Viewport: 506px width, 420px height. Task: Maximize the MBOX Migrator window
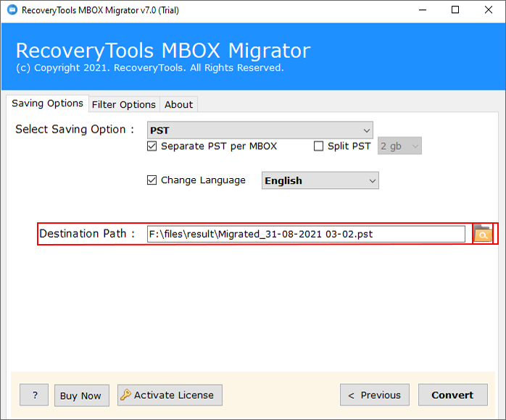pyautogui.click(x=455, y=10)
